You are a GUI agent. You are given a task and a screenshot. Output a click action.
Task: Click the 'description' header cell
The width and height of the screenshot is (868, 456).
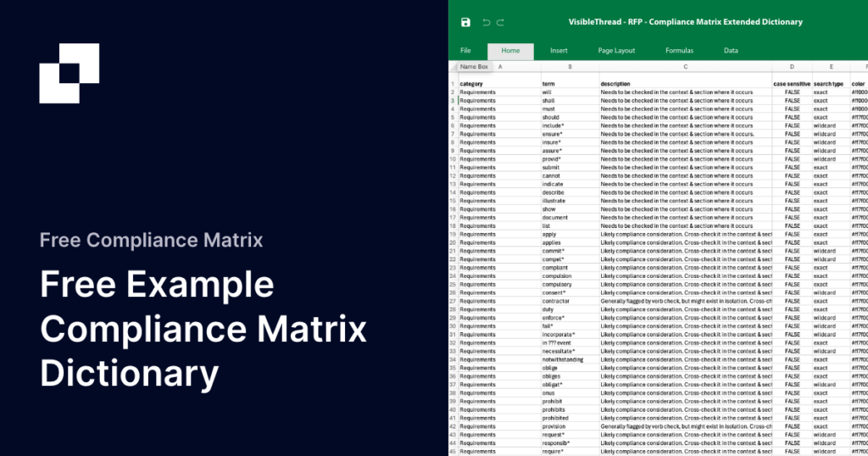[685, 84]
